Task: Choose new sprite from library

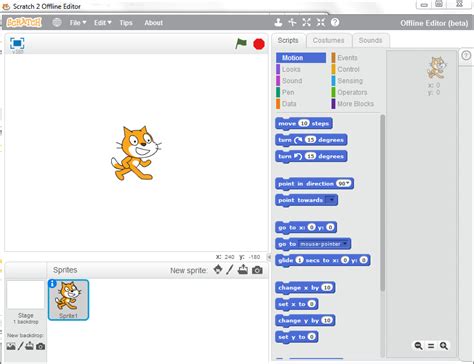Action: [218, 269]
